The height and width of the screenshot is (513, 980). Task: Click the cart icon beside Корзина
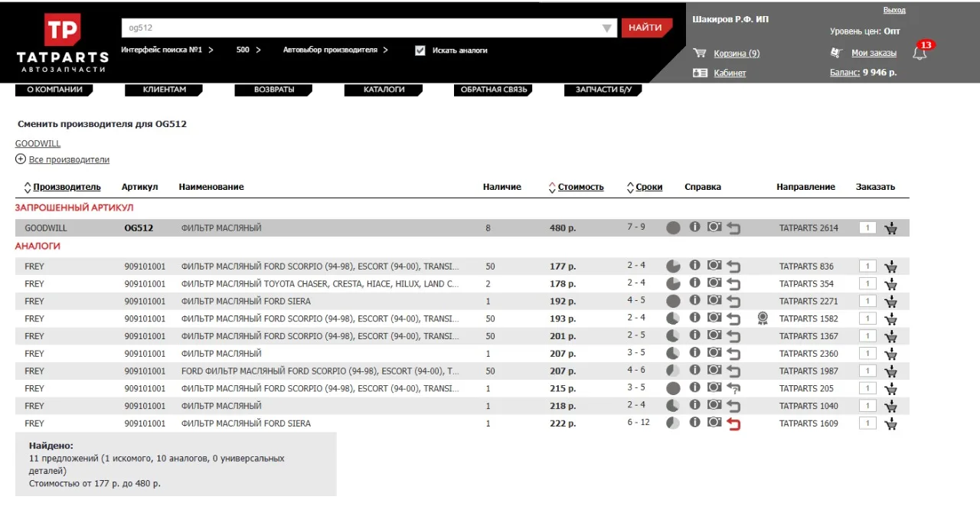[699, 53]
